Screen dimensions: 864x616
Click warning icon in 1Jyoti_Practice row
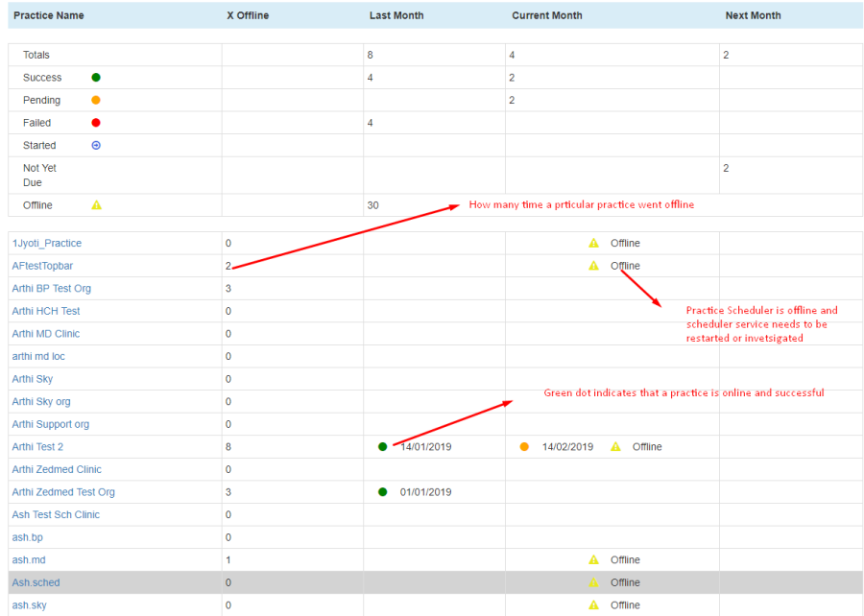tap(593, 243)
